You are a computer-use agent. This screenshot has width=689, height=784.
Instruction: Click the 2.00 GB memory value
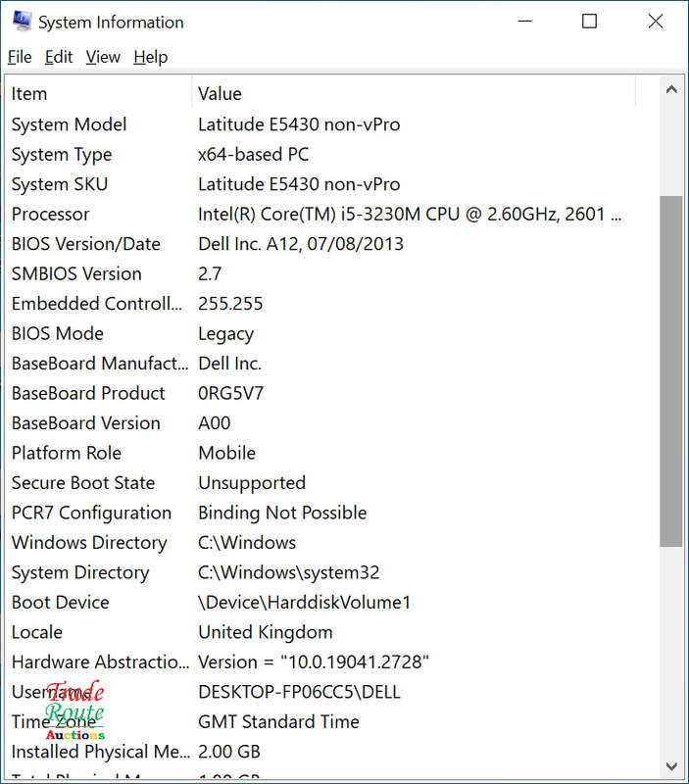coord(229,752)
